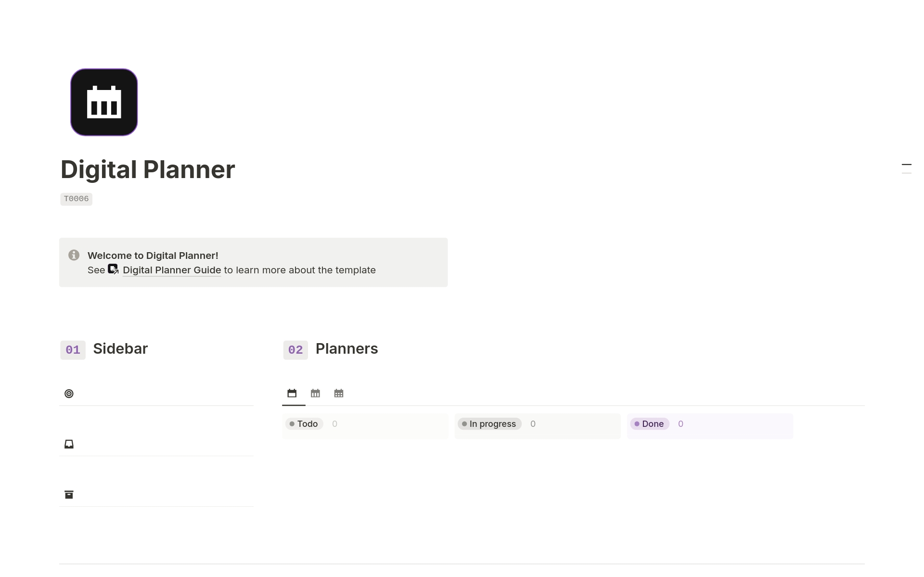Click the Digital Planner page title
The width and height of the screenshot is (924, 577).
[x=147, y=169]
